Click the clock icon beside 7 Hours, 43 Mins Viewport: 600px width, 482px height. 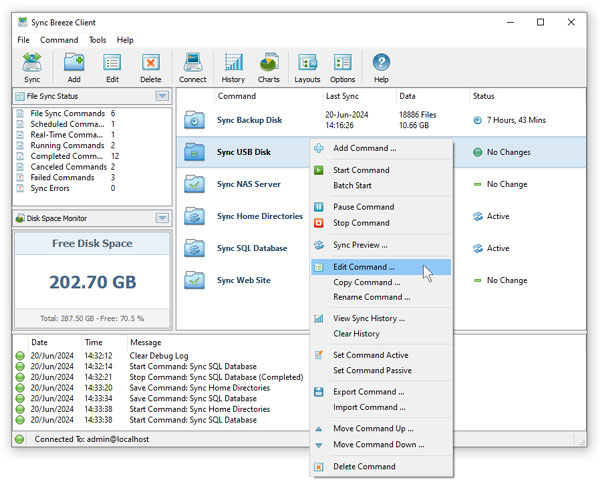click(477, 120)
